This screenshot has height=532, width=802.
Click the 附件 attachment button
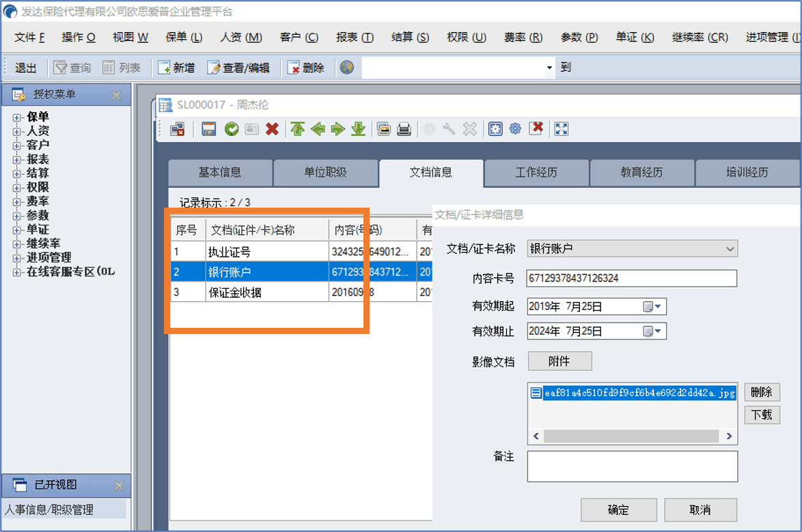(559, 361)
